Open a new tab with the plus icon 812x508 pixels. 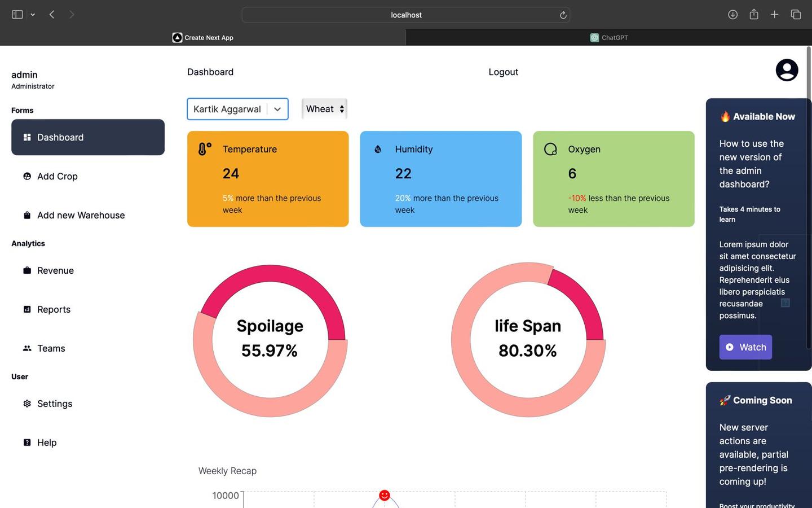774,15
